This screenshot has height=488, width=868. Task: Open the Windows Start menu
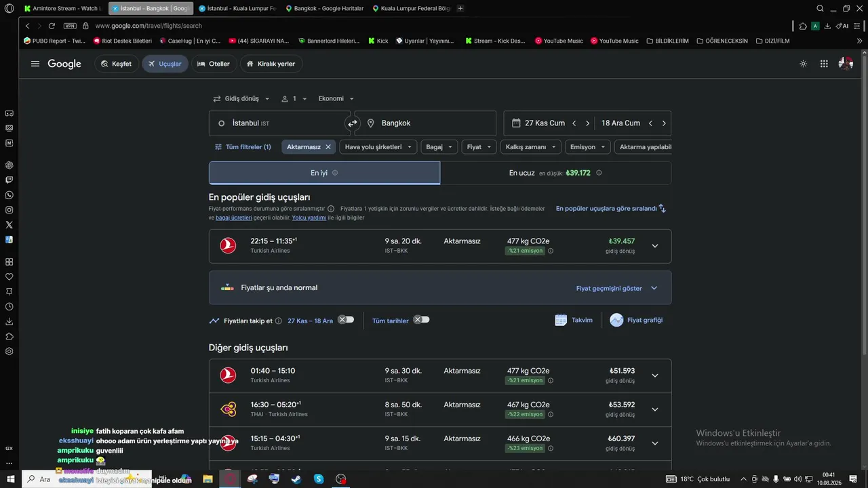pos(10,479)
